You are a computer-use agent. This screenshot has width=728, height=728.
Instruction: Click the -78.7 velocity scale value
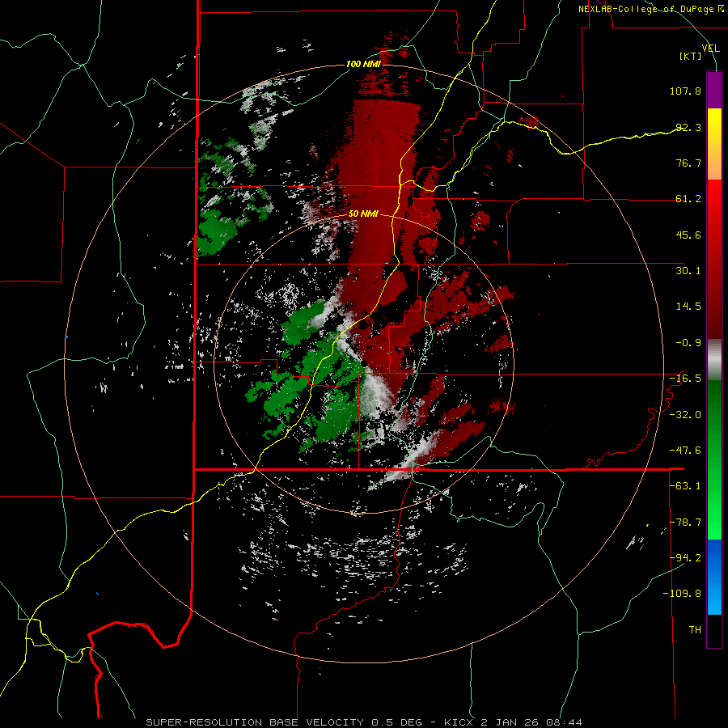[685, 523]
